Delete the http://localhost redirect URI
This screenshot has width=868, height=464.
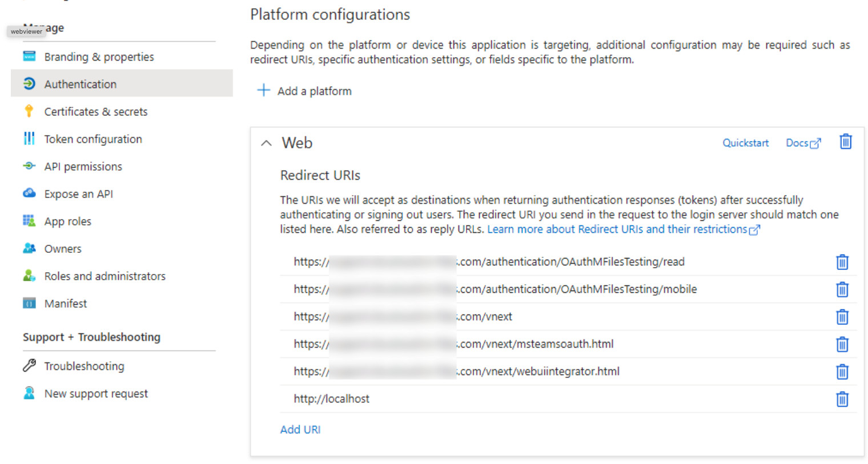[842, 399]
